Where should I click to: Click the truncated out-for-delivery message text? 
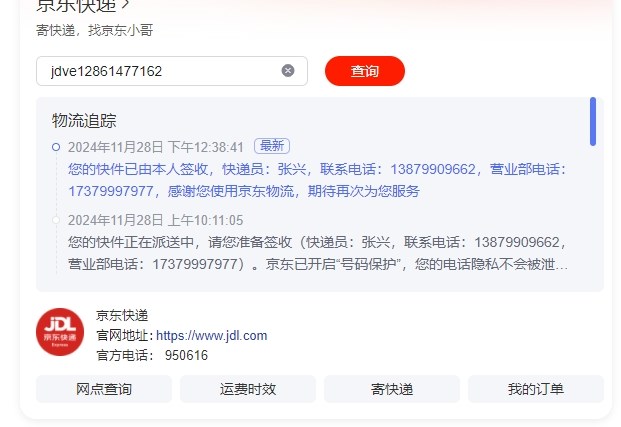point(318,253)
